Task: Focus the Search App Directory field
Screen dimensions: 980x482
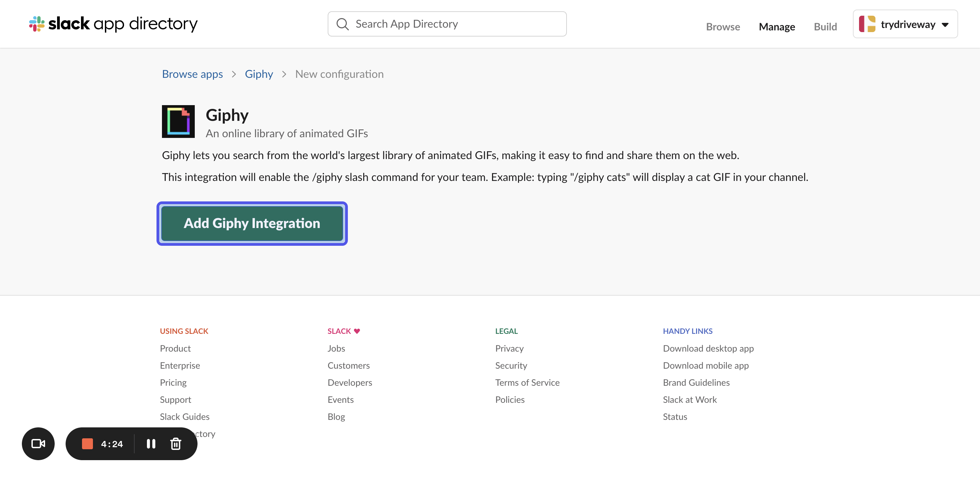Action: coord(447,24)
